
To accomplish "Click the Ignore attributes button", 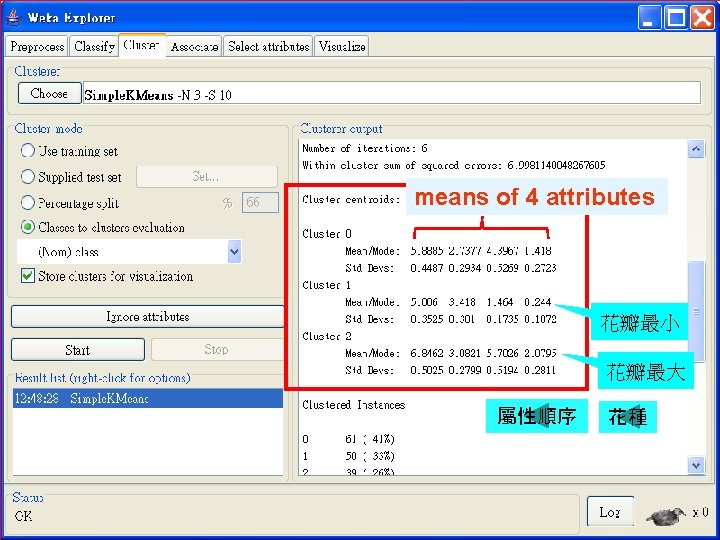I will (147, 316).
